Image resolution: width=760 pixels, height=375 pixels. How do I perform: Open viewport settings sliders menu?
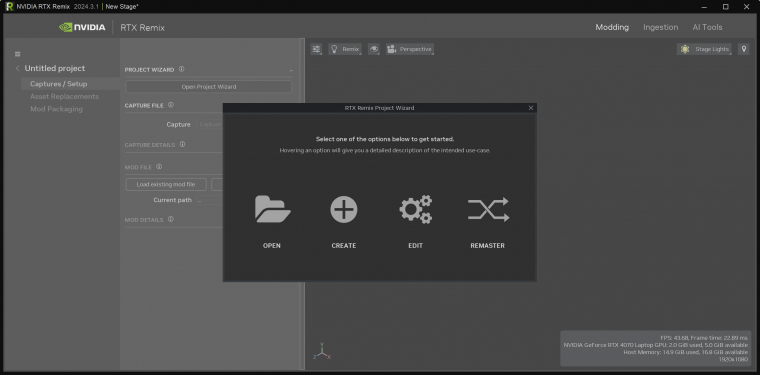(317, 49)
